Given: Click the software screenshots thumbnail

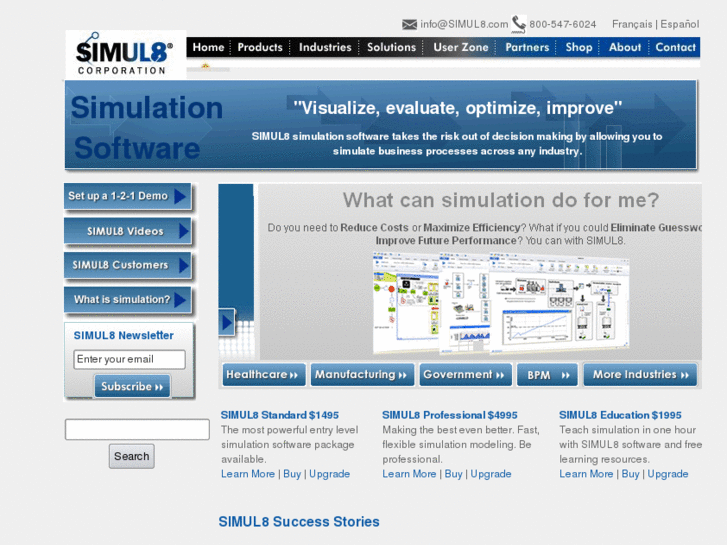Looking at the screenshot, I should click(x=501, y=302).
